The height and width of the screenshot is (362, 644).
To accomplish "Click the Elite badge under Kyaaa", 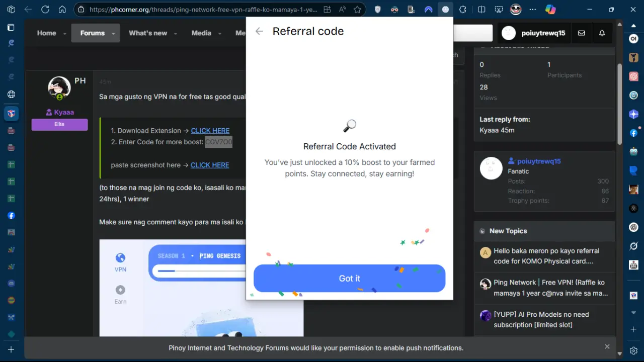I will tap(59, 124).
